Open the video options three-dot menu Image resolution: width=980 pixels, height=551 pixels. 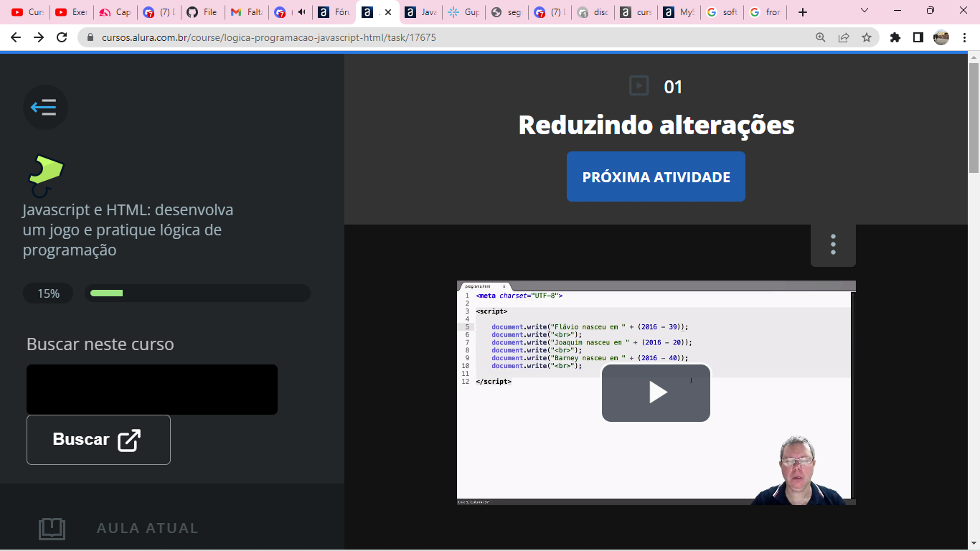(833, 244)
